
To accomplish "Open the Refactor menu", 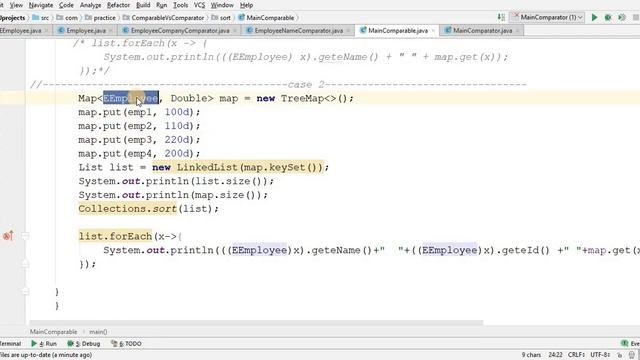I will [x=118, y=5].
